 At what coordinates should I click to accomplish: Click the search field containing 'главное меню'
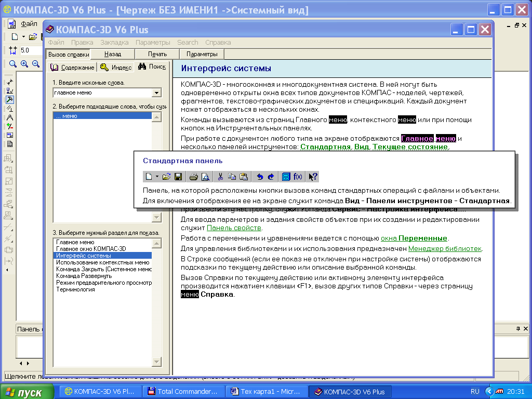[103, 92]
